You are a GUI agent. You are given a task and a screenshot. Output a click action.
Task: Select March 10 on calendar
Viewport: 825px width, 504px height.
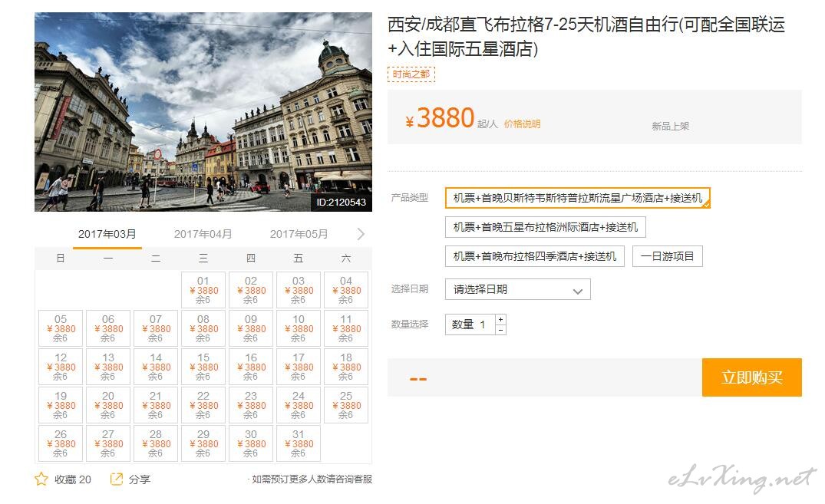299,328
